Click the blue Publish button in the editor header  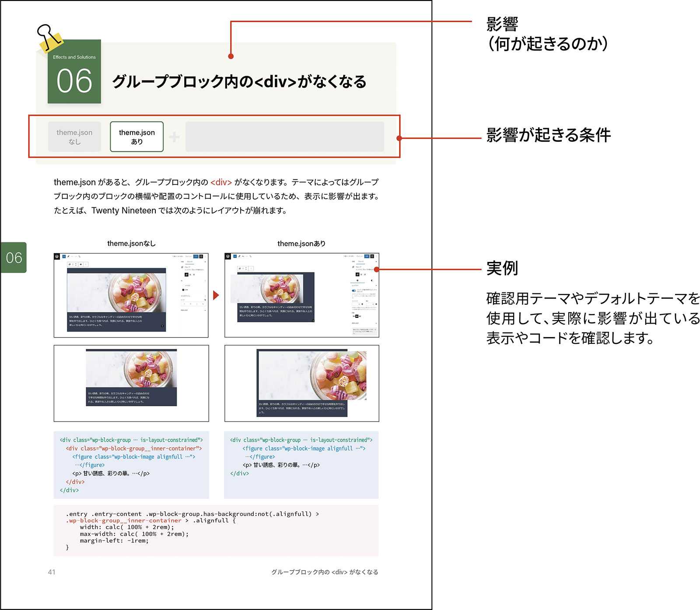tap(196, 256)
